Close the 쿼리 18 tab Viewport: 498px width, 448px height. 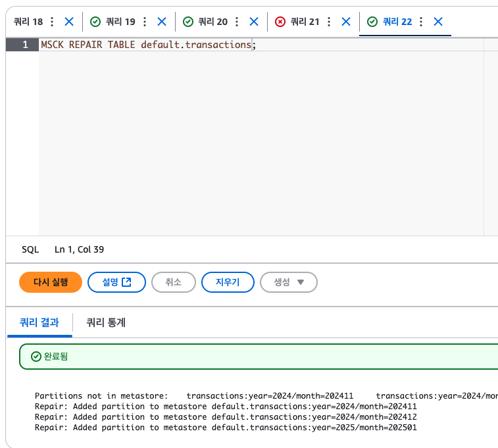(69, 22)
